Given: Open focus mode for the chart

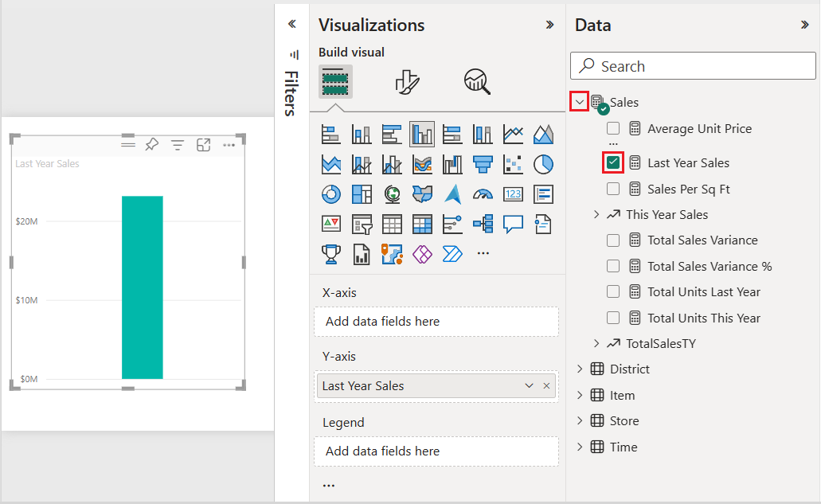Looking at the screenshot, I should pos(203,145).
